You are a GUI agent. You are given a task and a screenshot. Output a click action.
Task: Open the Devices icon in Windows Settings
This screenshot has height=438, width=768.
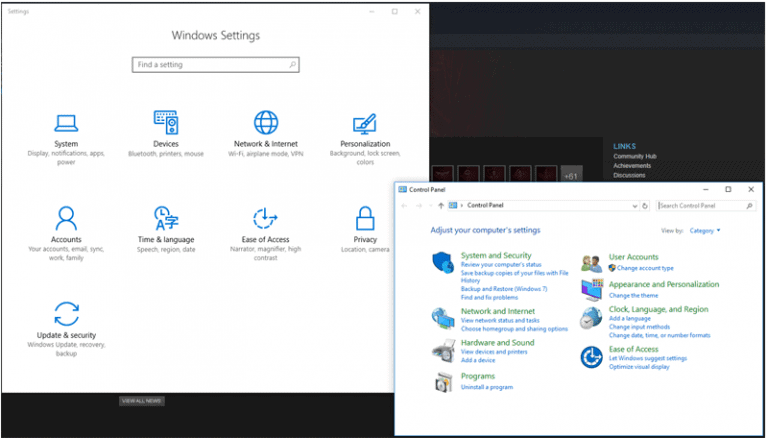click(166, 122)
